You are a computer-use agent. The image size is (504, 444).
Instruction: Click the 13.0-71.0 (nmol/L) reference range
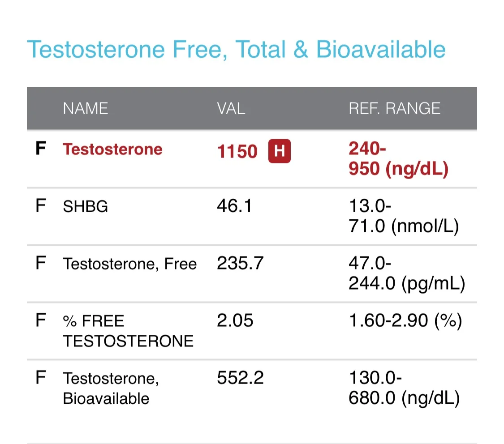click(404, 216)
